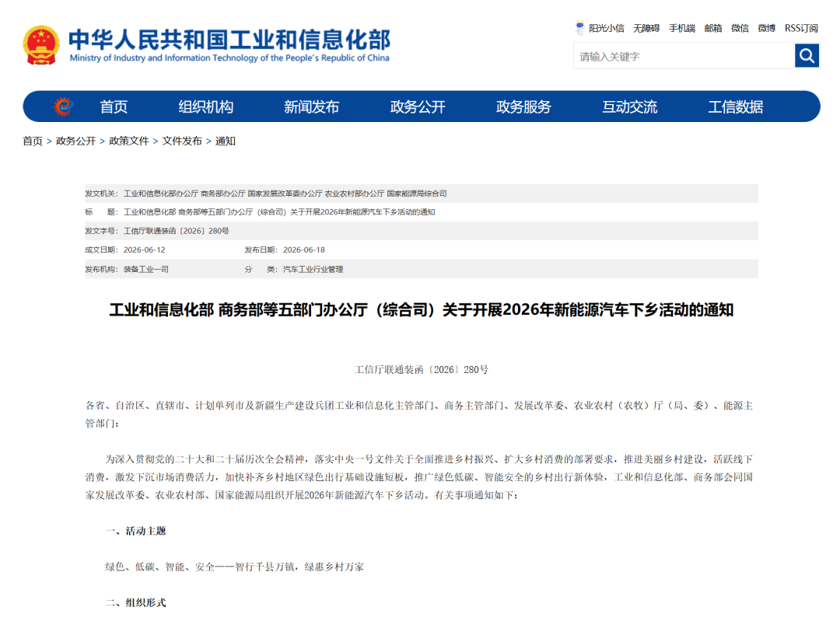
Task: Click the 微博 link
Action: [767, 29]
